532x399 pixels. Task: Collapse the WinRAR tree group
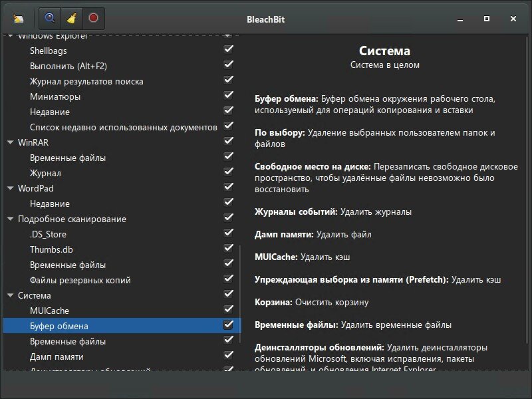pyautogui.click(x=10, y=142)
